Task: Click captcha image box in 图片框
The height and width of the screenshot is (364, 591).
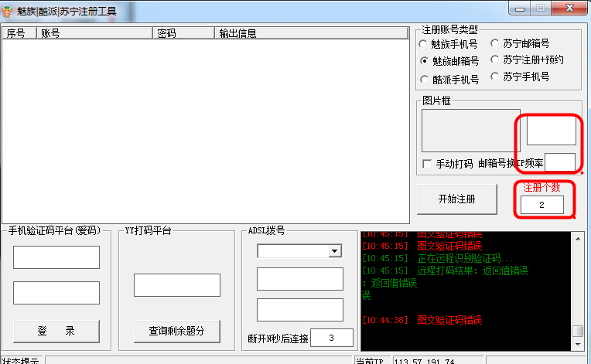Action: click(471, 131)
